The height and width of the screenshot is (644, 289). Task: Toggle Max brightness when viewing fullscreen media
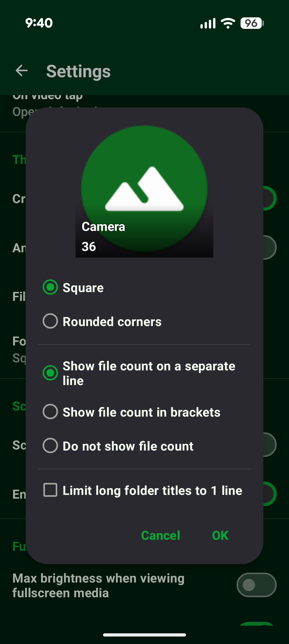[256, 585]
